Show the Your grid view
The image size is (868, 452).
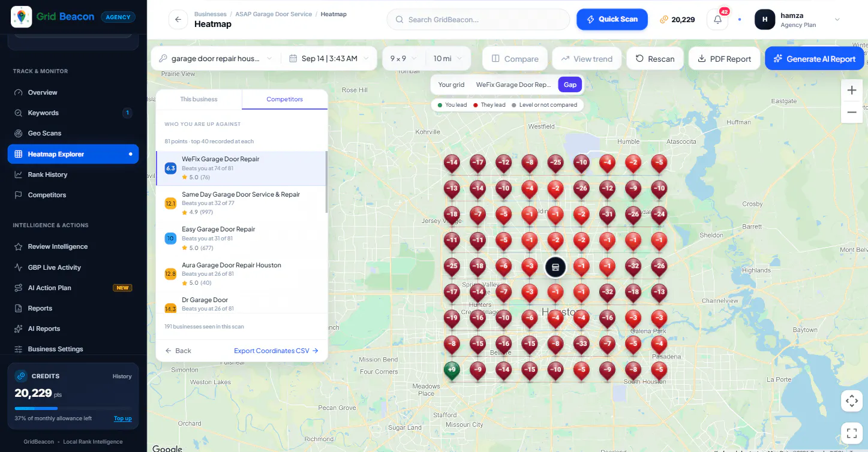tap(451, 85)
